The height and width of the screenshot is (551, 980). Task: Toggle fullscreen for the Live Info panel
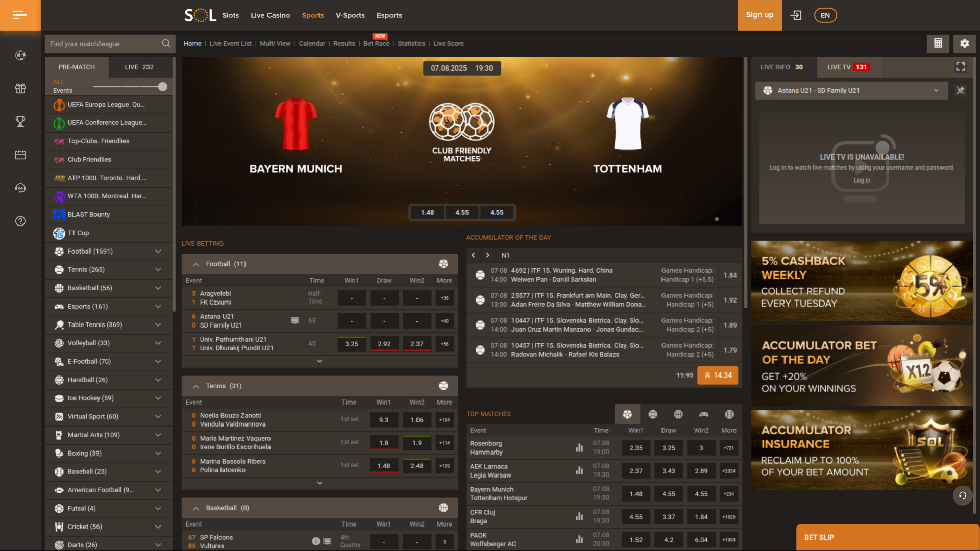960,66
